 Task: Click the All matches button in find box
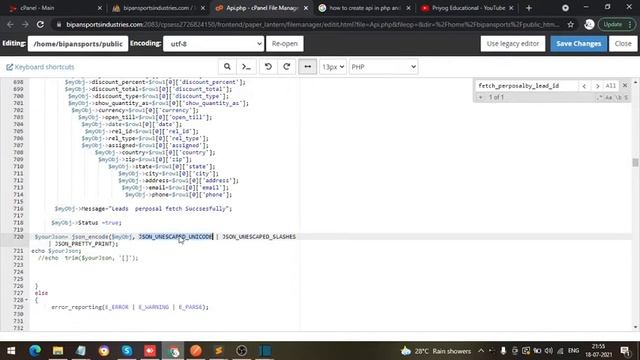point(611,86)
